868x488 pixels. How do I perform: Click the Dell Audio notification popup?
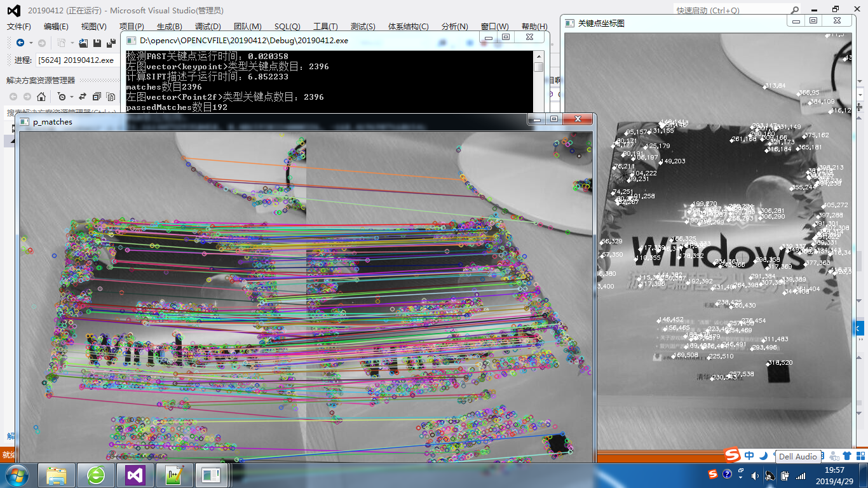click(798, 456)
